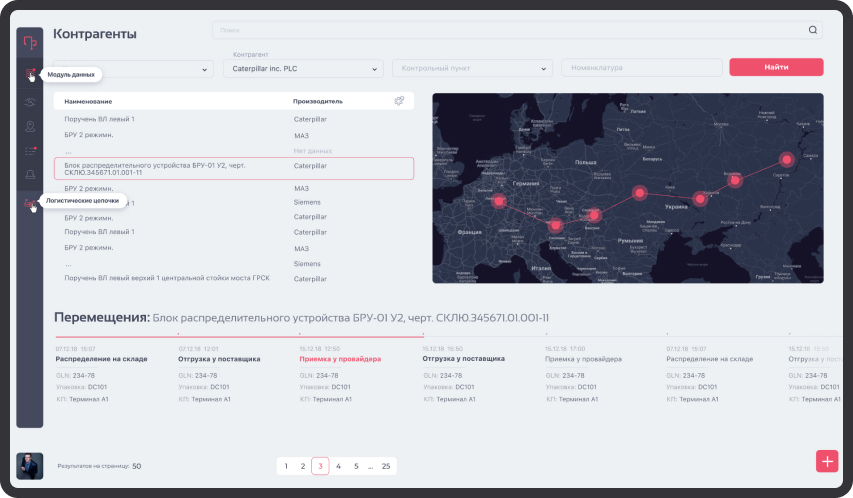This screenshot has width=853, height=498.
Task: Expand the Контрольный пункт dropdown
Action: click(472, 68)
